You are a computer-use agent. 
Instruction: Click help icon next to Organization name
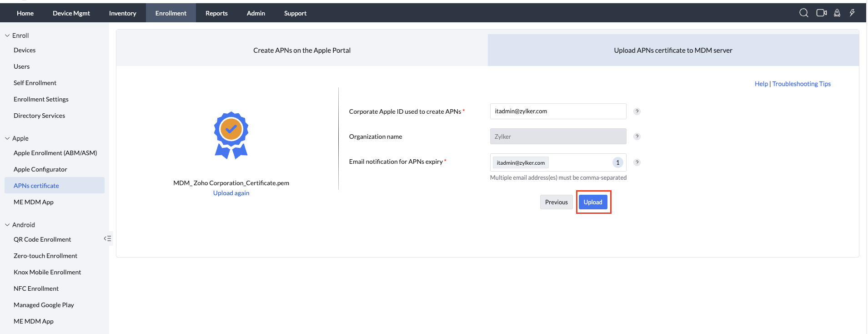(637, 137)
